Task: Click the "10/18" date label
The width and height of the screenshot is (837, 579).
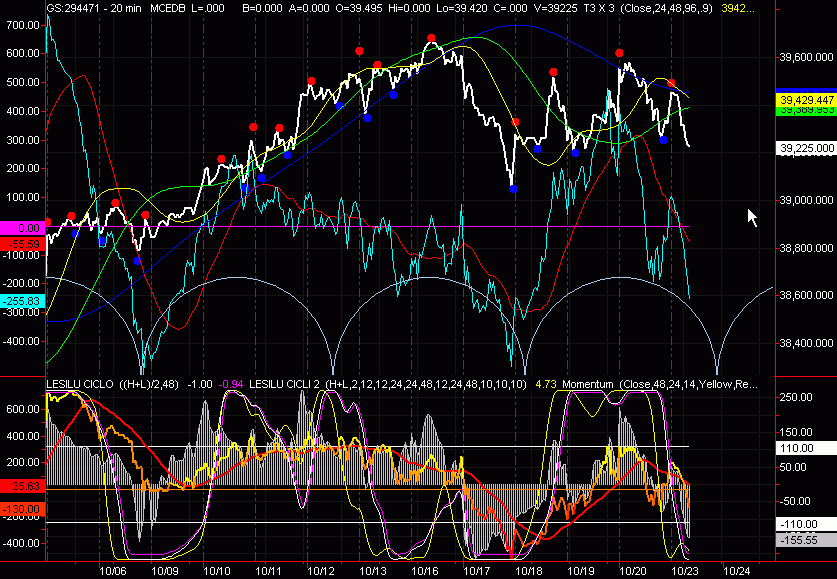Action: (528, 571)
